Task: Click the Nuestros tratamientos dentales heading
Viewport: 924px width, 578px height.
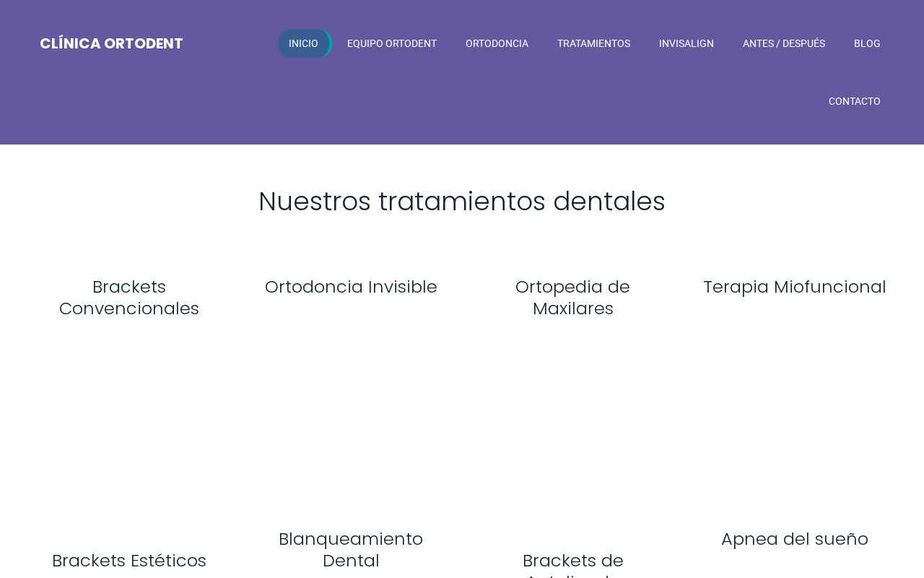Action: coord(462,202)
